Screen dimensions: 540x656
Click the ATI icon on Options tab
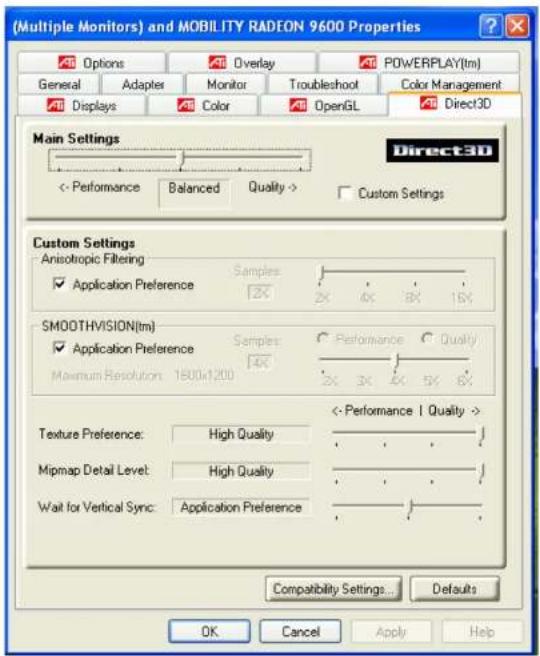67,63
